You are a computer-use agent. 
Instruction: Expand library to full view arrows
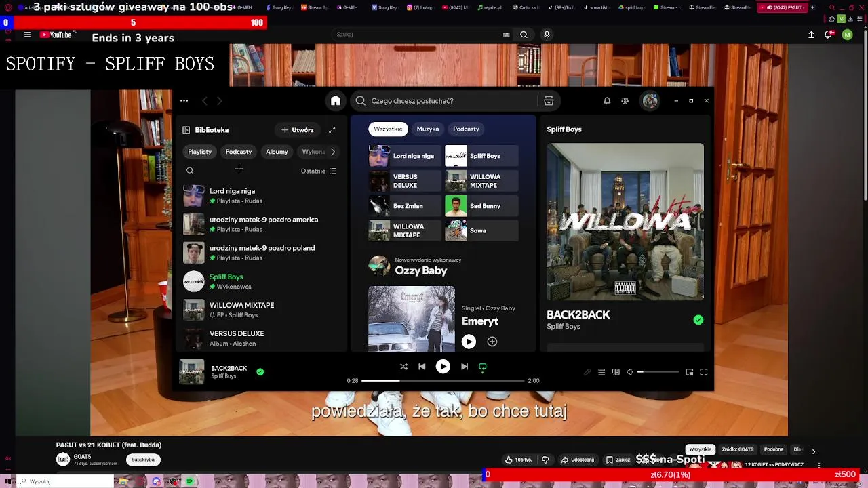pos(332,130)
